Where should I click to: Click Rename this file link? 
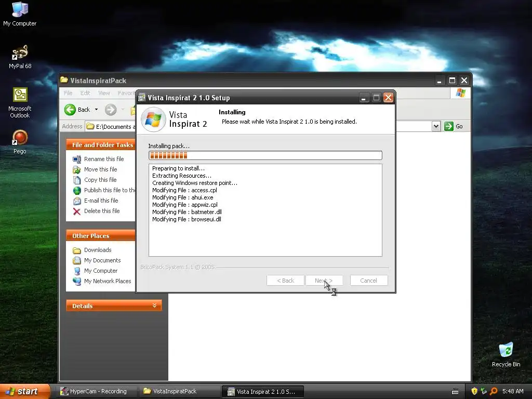point(104,159)
